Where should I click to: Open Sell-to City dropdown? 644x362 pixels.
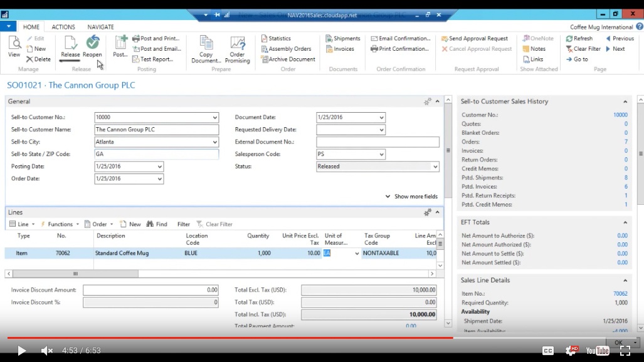(x=215, y=142)
